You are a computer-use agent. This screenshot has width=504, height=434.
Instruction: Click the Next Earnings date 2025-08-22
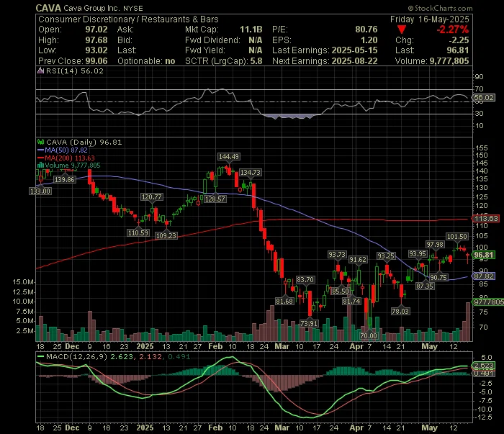pos(354,61)
